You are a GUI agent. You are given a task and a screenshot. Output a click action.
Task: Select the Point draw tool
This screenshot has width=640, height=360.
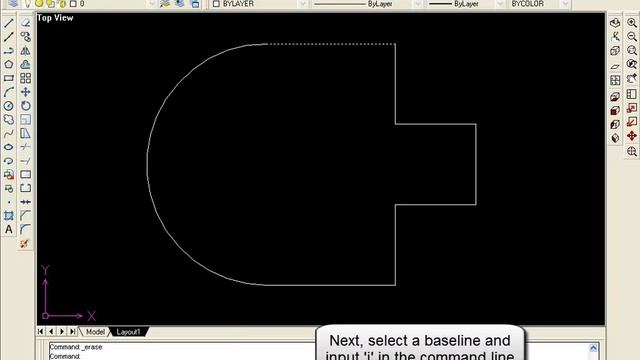click(9, 202)
